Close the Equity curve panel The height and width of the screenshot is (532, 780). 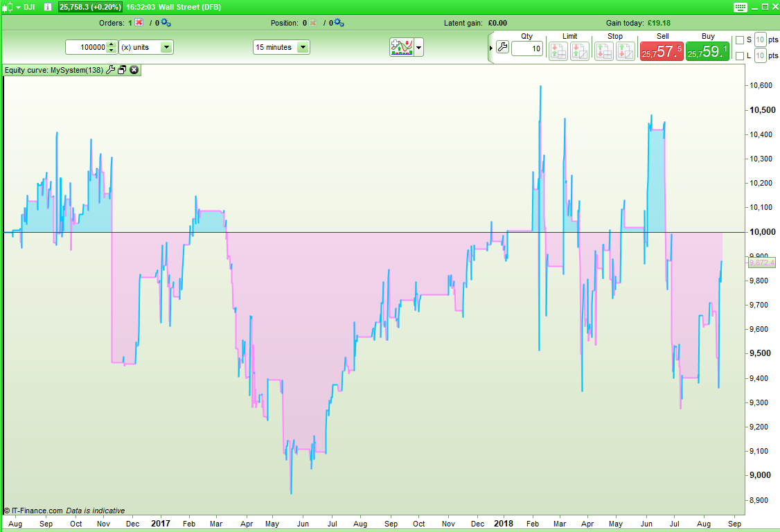(134, 70)
